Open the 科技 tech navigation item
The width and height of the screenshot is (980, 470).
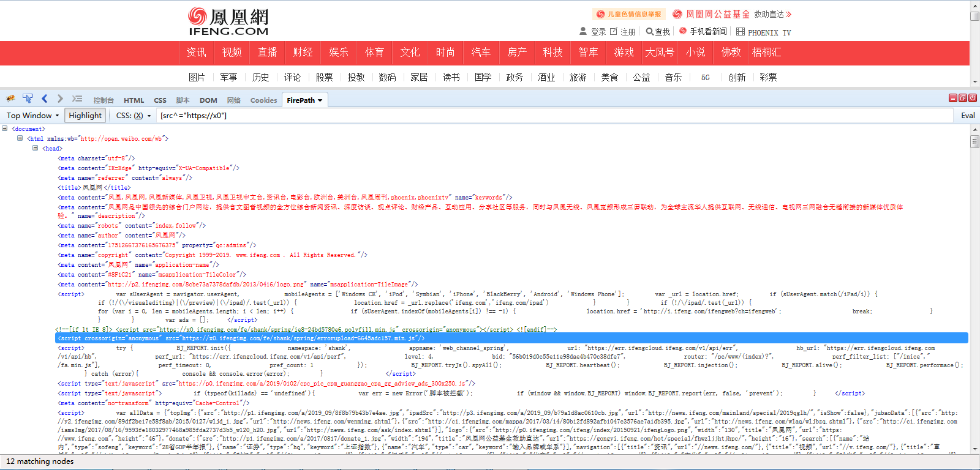pos(552,53)
